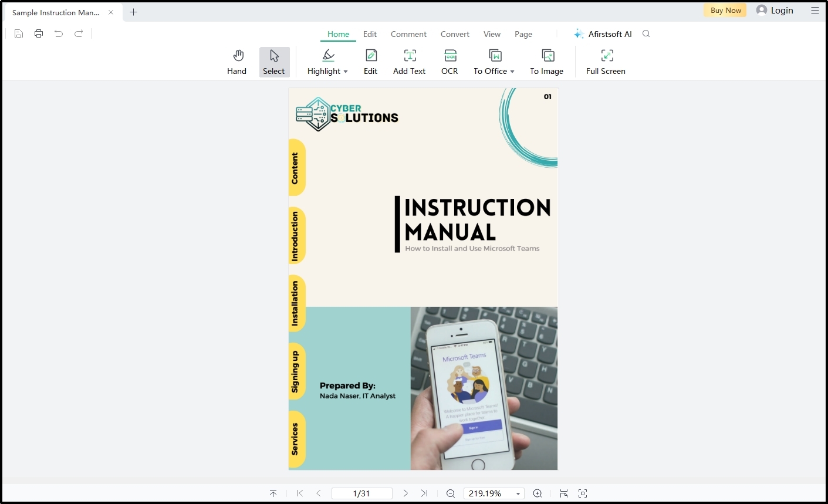Click the Login button
Viewport: 828px width, 504px height.
(x=775, y=10)
